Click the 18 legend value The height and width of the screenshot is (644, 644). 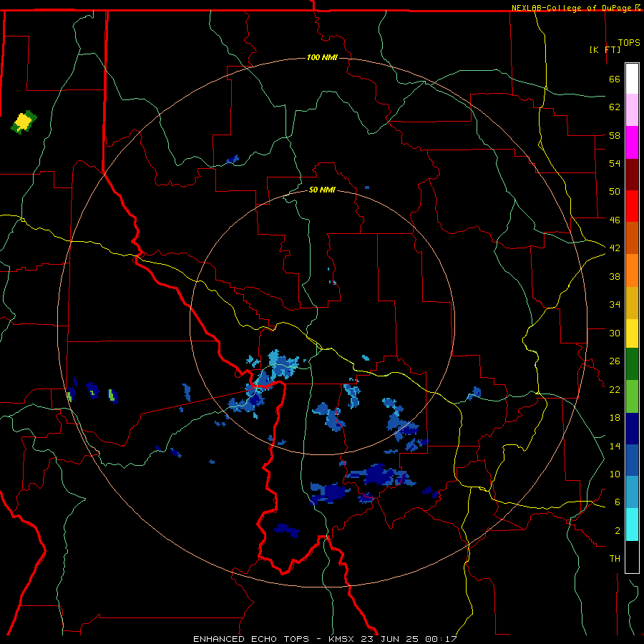click(x=615, y=418)
